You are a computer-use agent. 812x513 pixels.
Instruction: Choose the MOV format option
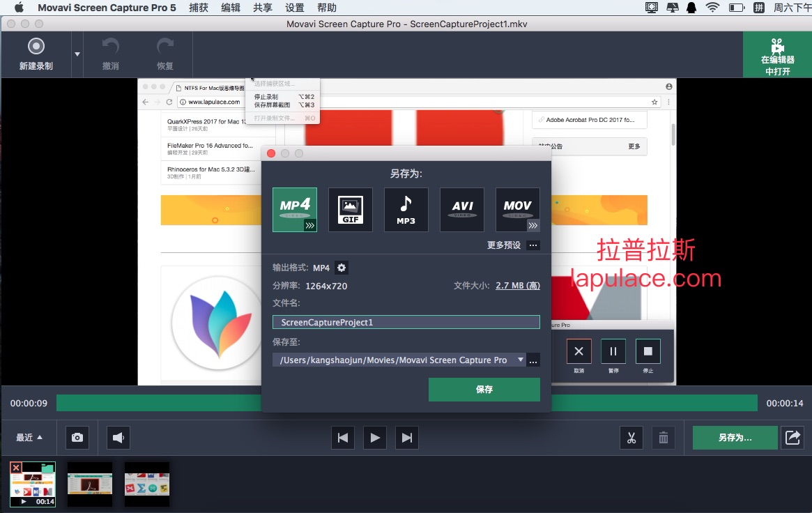coord(517,209)
